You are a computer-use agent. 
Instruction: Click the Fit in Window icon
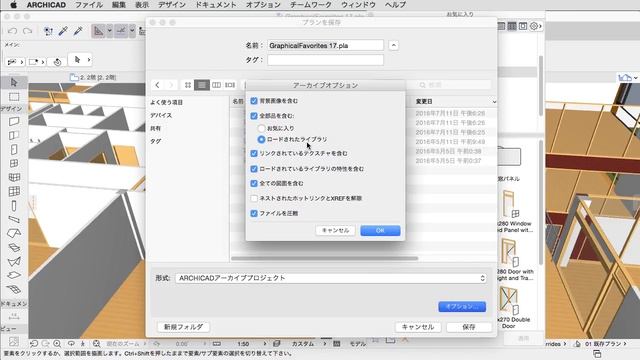click(x=96, y=344)
